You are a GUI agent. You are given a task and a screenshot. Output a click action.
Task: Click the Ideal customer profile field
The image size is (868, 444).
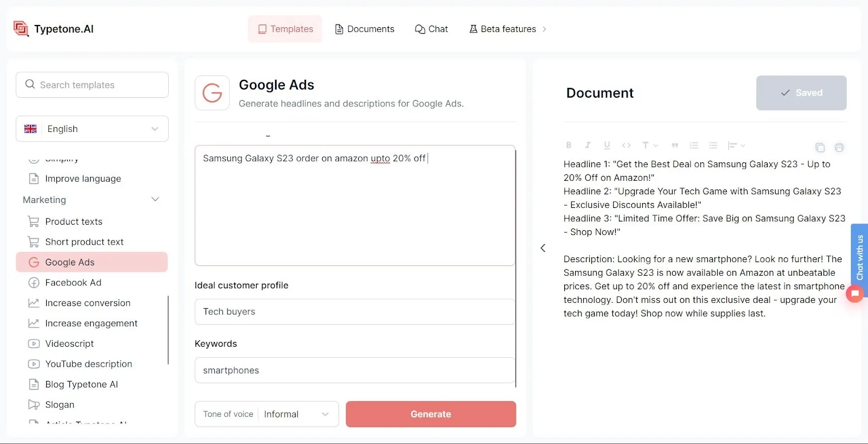point(355,312)
